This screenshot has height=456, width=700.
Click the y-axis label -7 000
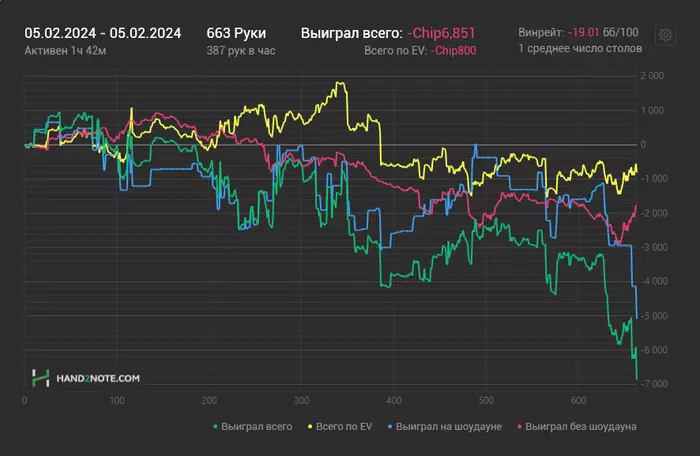tap(654, 384)
